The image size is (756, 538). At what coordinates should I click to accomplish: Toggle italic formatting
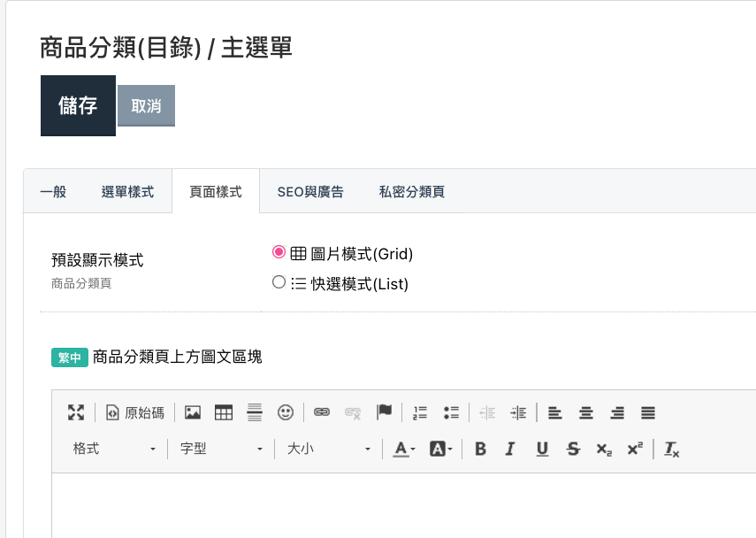pos(510,449)
